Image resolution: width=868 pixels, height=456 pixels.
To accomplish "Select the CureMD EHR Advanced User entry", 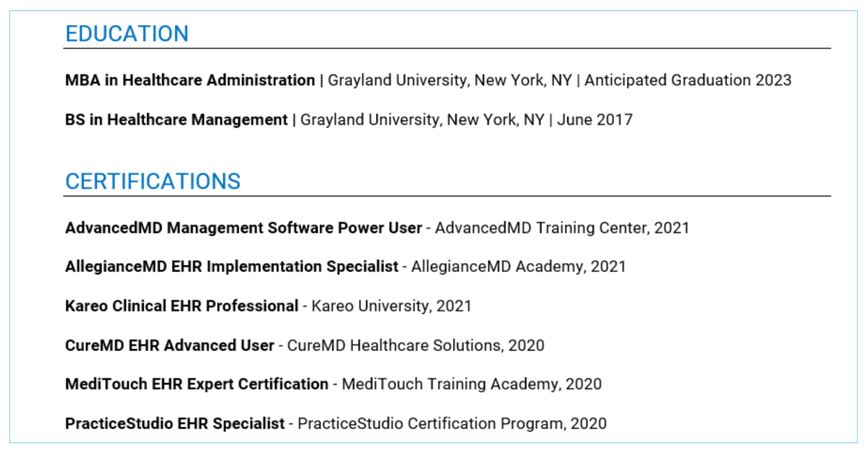I will pyautogui.click(x=170, y=346).
